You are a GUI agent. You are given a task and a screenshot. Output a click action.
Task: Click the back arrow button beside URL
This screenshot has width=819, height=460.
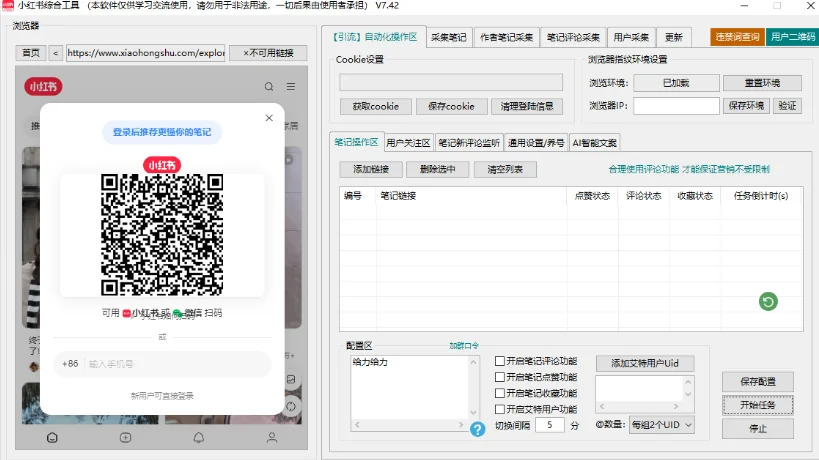pyautogui.click(x=55, y=53)
